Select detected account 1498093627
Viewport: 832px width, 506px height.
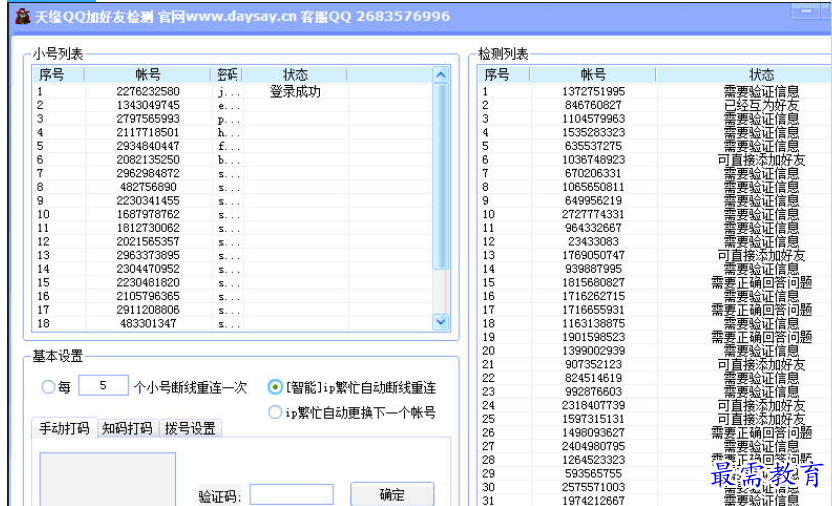(593, 433)
